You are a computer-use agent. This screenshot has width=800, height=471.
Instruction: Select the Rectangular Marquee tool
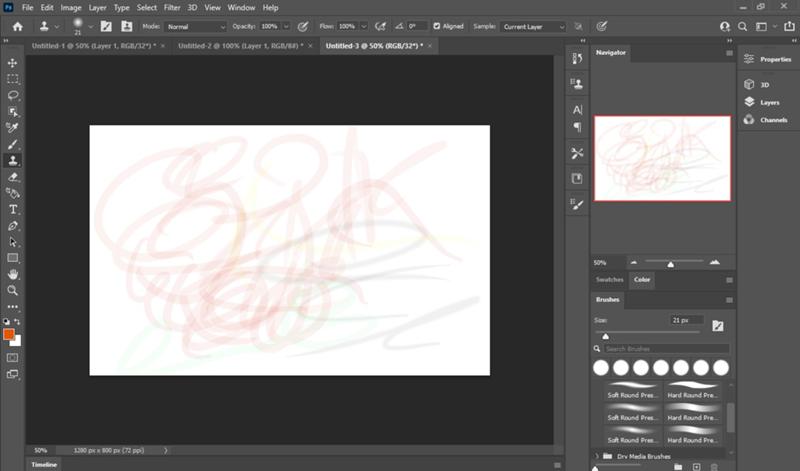(x=13, y=79)
